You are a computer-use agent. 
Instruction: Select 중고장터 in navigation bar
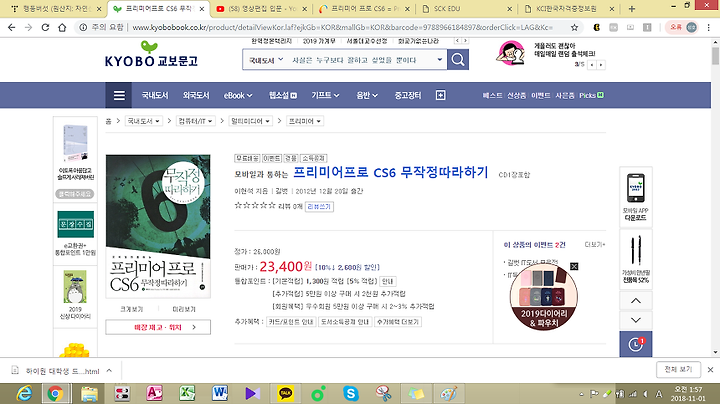pyautogui.click(x=408, y=95)
